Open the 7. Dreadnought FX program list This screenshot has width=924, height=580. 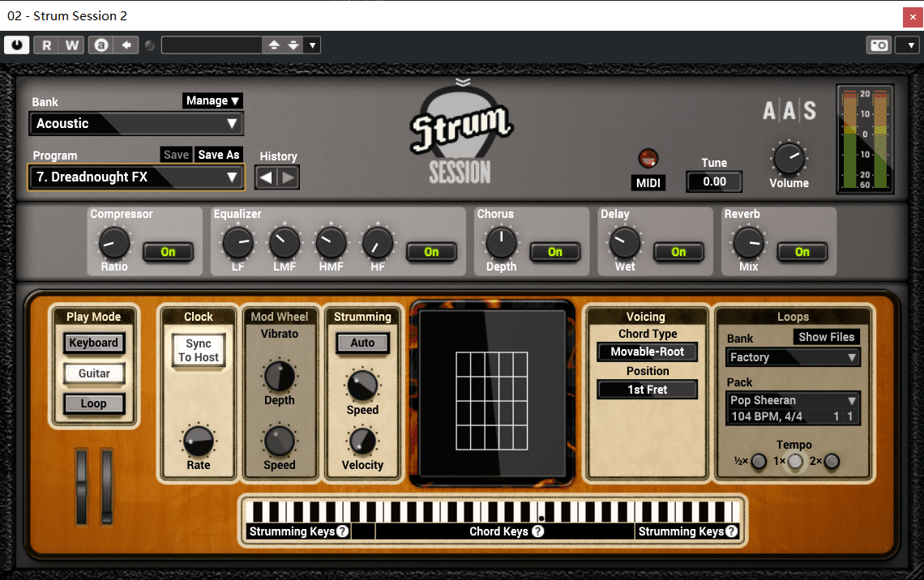[136, 177]
